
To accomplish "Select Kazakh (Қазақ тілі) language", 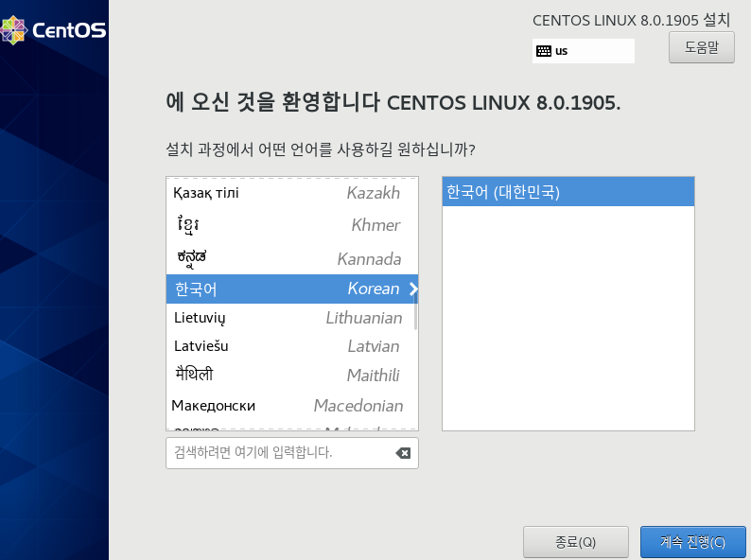I will 292,193.
